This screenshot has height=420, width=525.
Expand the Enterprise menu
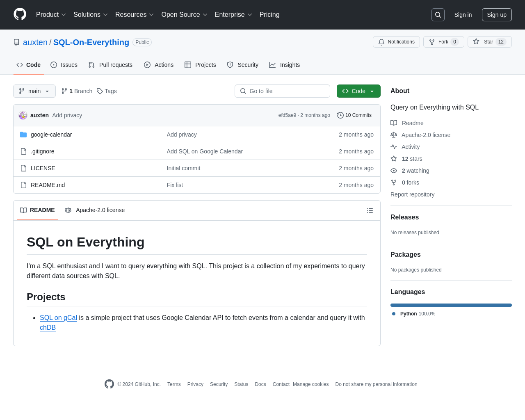click(x=233, y=15)
